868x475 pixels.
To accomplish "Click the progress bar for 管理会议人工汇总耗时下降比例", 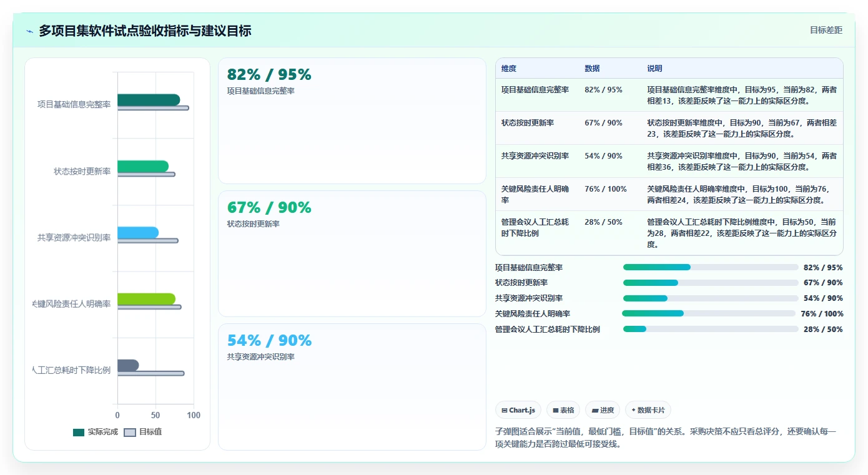I will tap(711, 329).
